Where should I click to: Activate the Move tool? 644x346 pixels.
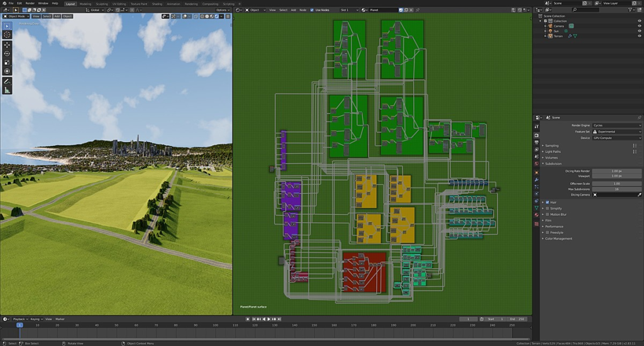pyautogui.click(x=7, y=45)
